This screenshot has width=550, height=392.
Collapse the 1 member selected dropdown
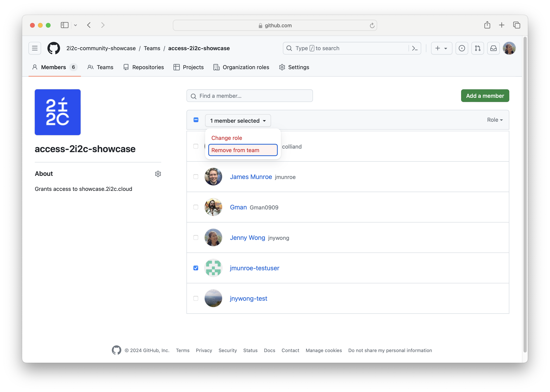coord(238,121)
